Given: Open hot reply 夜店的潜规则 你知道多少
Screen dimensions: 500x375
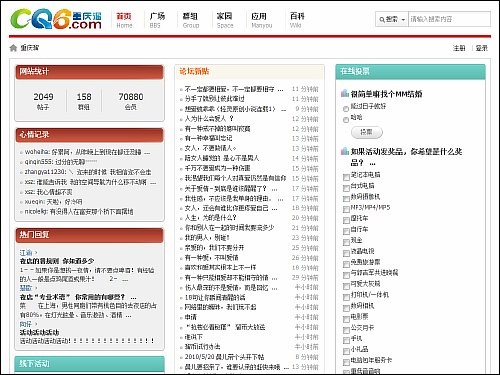Looking at the screenshot, I should (57, 261).
